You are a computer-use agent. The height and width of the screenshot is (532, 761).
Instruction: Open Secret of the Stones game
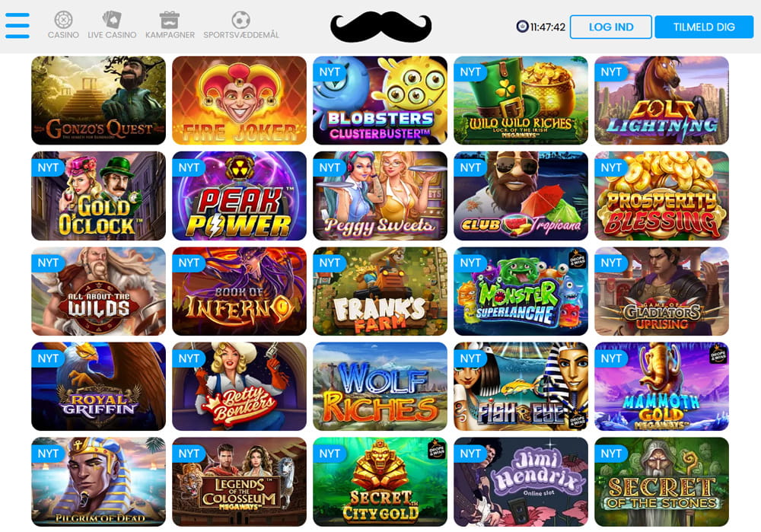661,482
